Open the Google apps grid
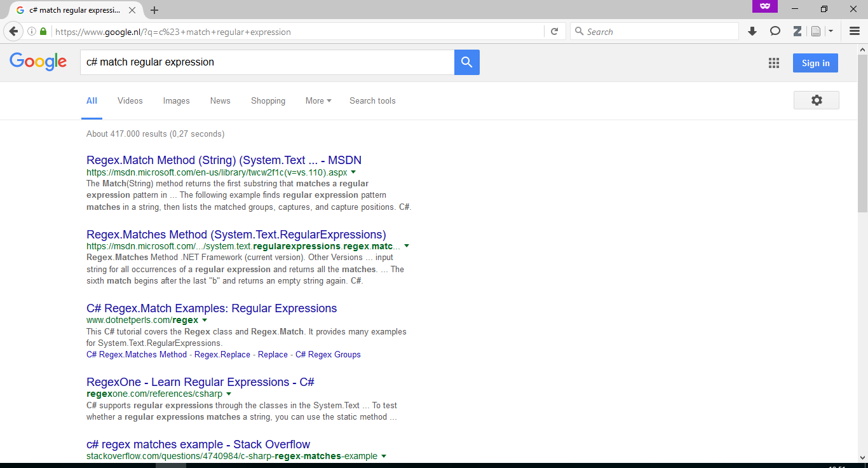This screenshot has width=868, height=468. click(774, 63)
